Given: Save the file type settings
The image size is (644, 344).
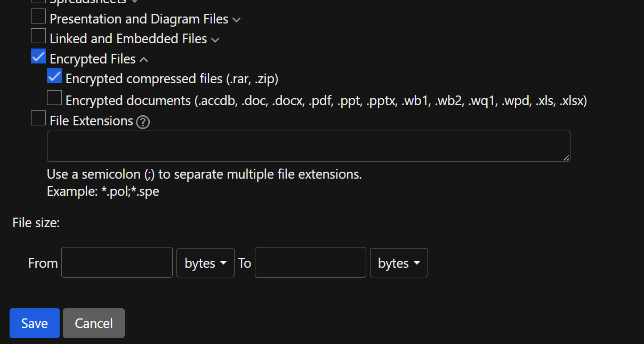Looking at the screenshot, I should 35,323.
